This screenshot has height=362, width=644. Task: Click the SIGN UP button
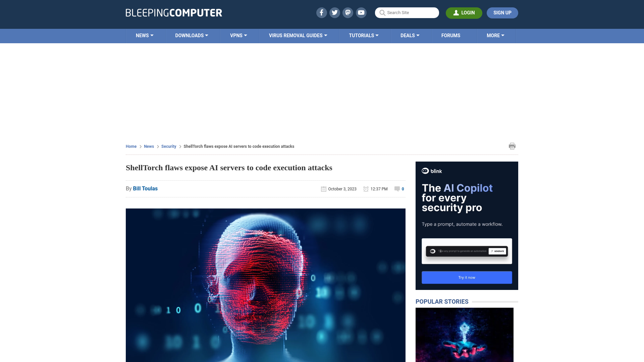(502, 12)
